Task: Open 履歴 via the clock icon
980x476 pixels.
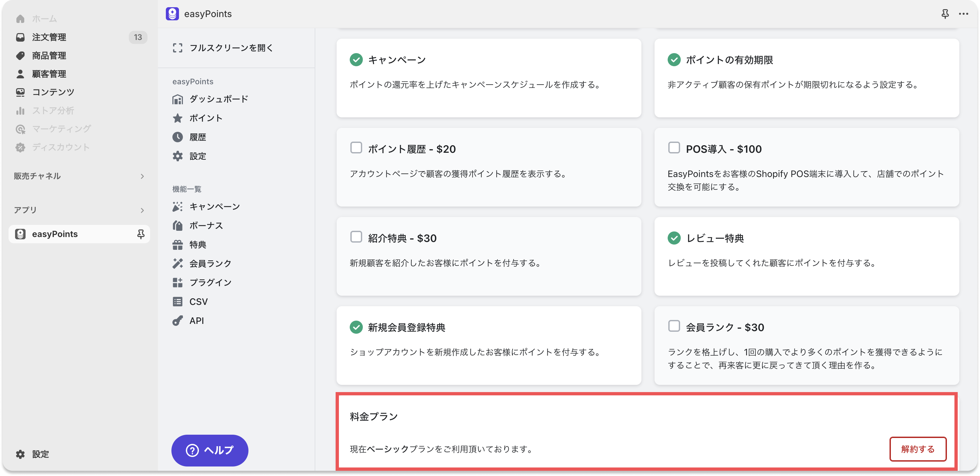Action: (x=178, y=137)
